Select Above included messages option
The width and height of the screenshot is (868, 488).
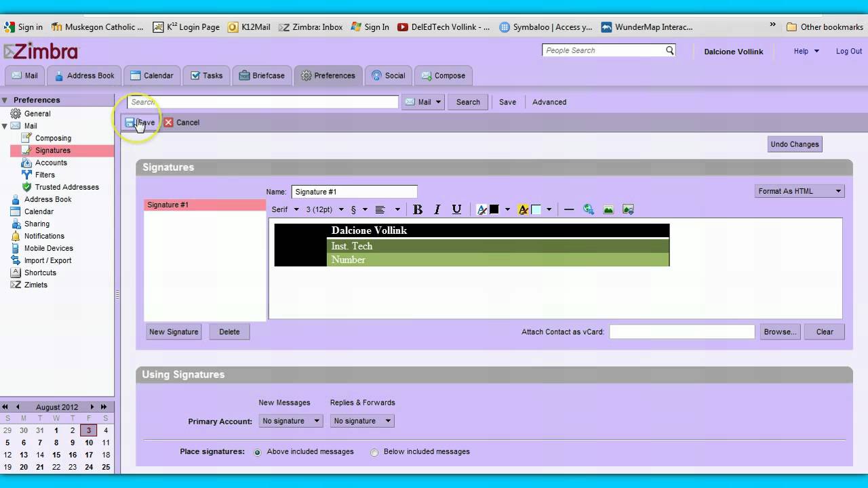click(258, 452)
